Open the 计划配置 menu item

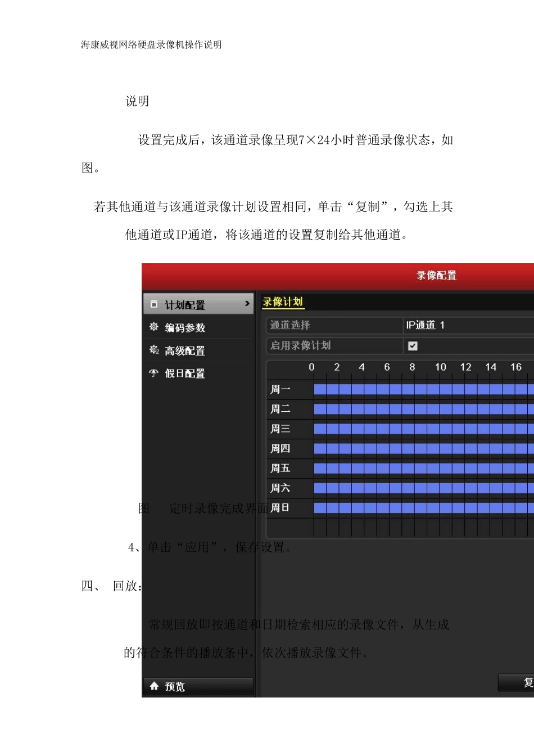click(x=198, y=304)
